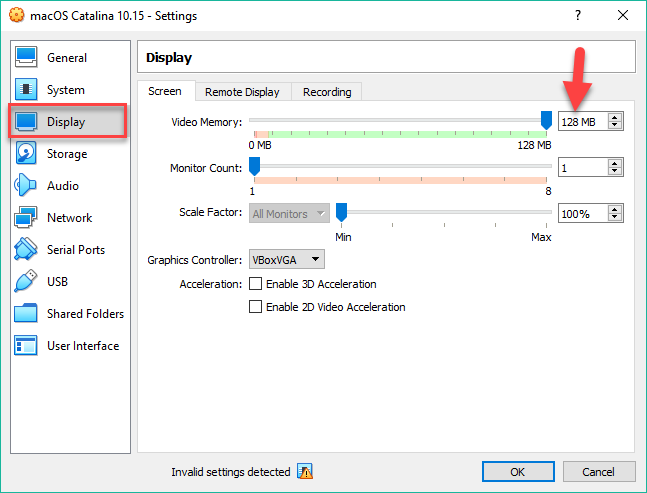647x493 pixels.
Task: Select the System chip icon
Action: [27, 90]
